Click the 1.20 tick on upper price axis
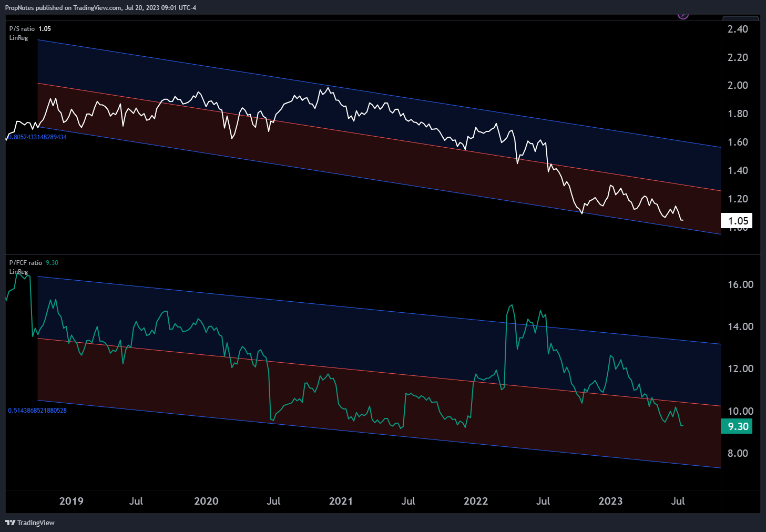The width and height of the screenshot is (766, 532). 738,199
